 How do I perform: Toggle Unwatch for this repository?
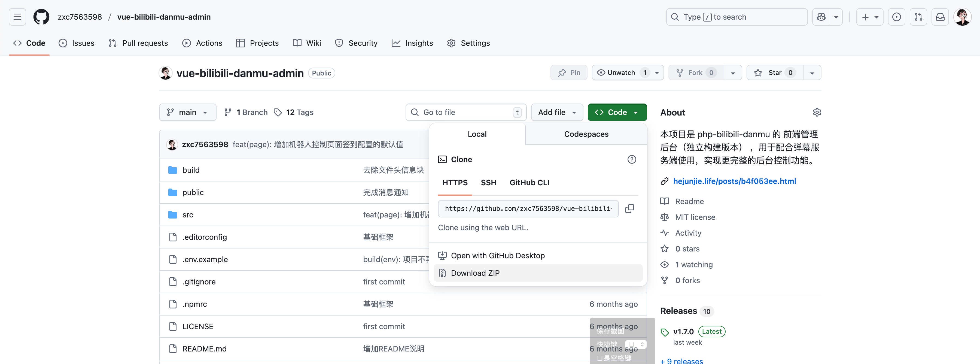pyautogui.click(x=621, y=73)
